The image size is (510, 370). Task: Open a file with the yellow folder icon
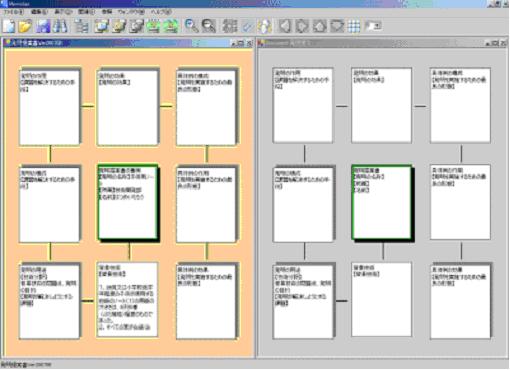click(25, 26)
